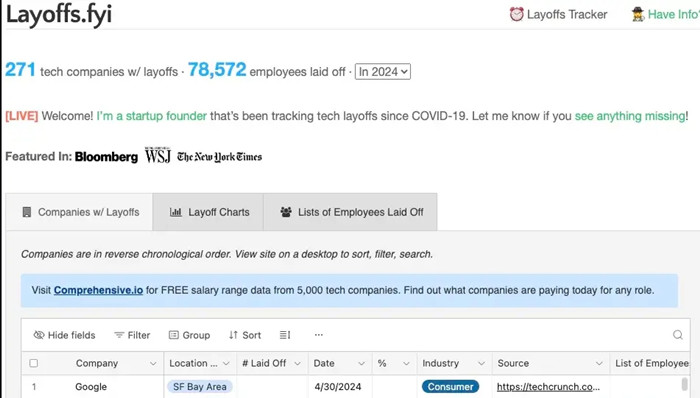Expand the % column dropdown arrow
700x398 pixels.
pyautogui.click(x=406, y=364)
